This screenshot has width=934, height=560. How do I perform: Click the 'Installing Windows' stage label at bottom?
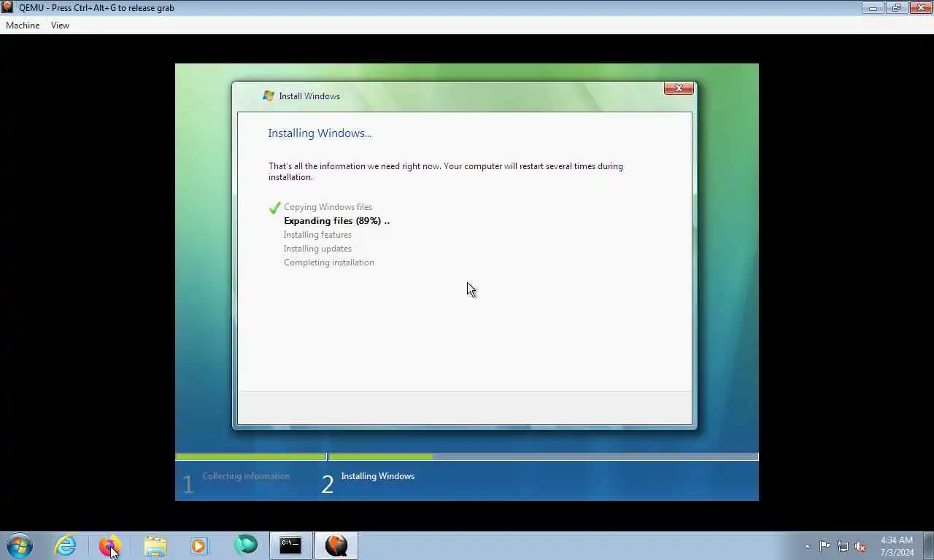377,476
